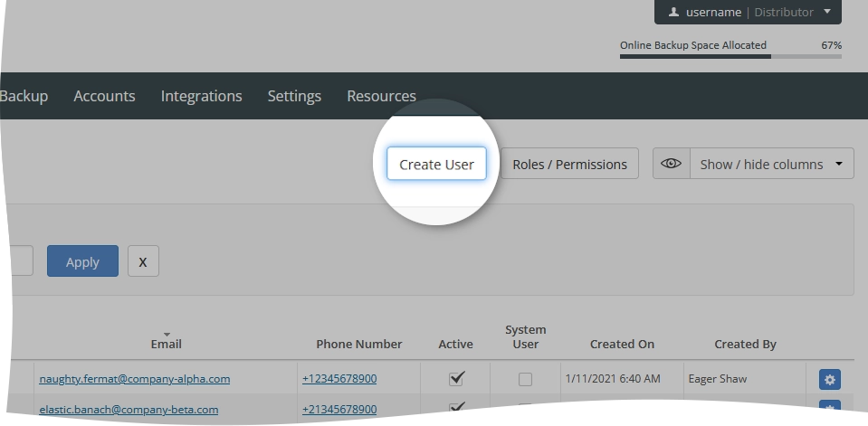
Task: Click phone number +21345678900
Action: 339,410
